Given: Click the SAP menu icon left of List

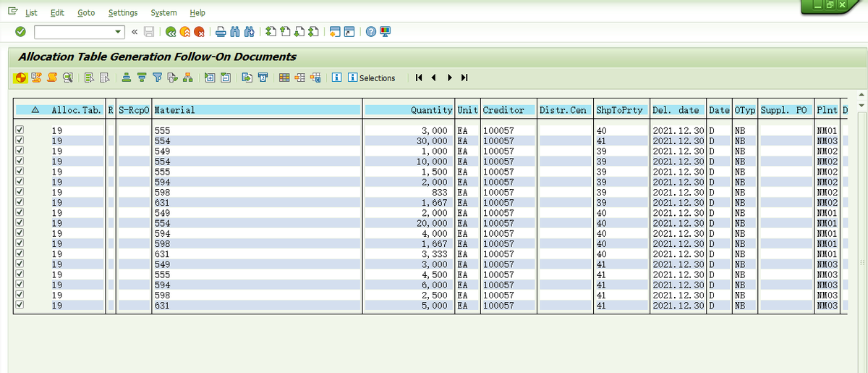Looking at the screenshot, I should (12, 12).
